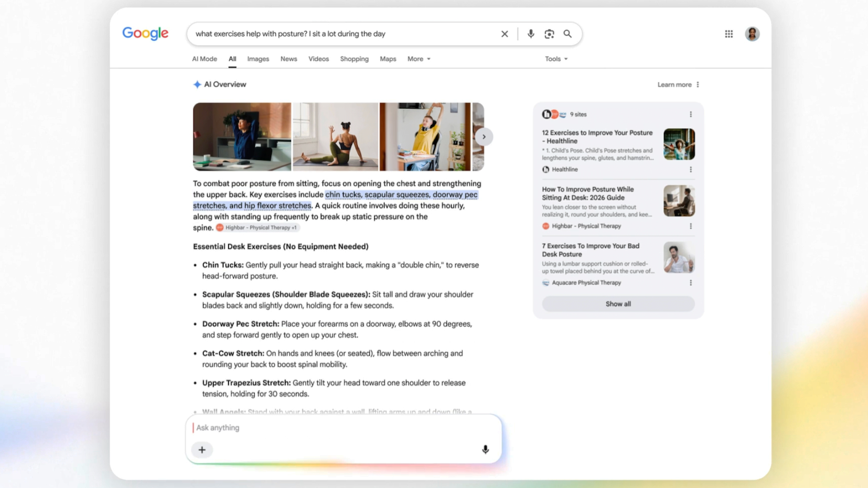Viewport: 868px width, 488px height.
Task: Expand the More search filters dropdown
Action: [419, 59]
